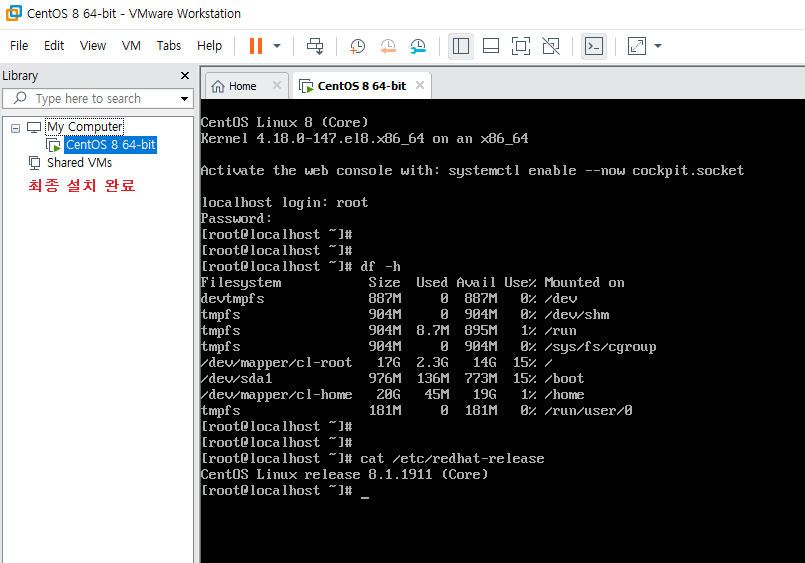Open the Edit menu
The height and width of the screenshot is (563, 805).
pyautogui.click(x=54, y=46)
